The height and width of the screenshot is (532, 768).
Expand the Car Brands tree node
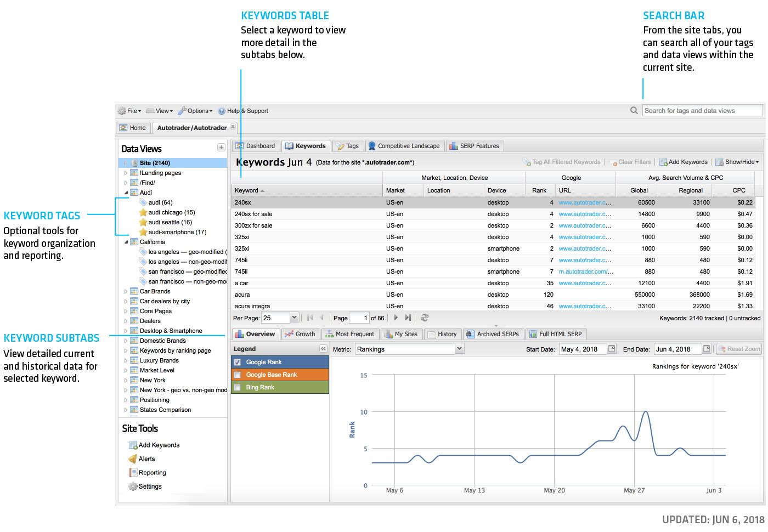tap(126, 291)
